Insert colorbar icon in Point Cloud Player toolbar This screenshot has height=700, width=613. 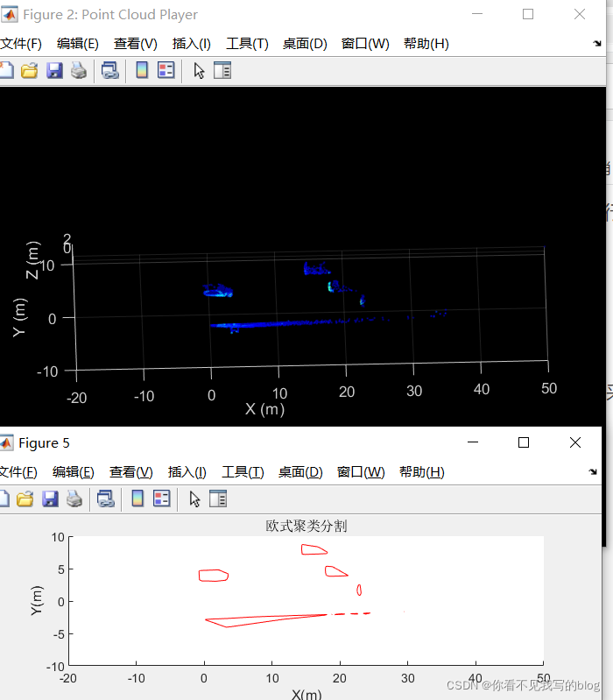(142, 71)
